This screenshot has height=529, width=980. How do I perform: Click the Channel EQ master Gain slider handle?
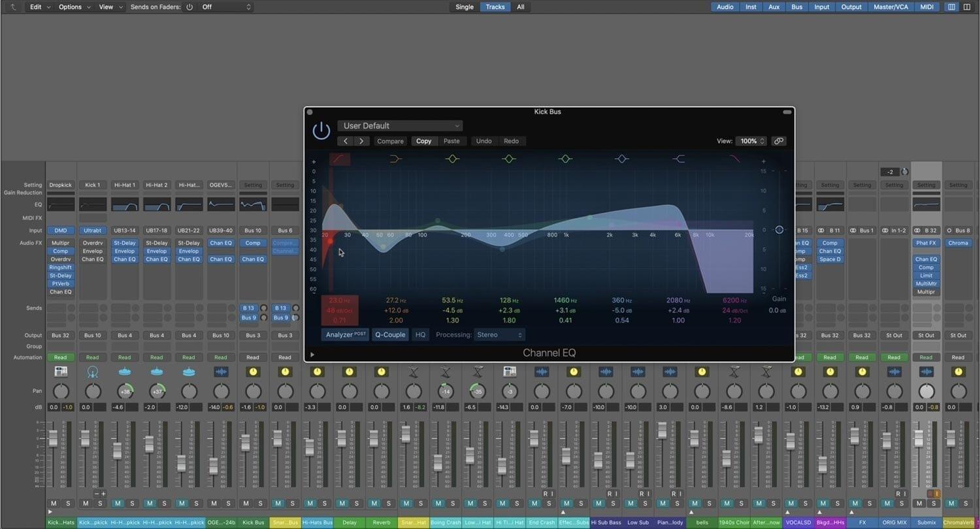pos(779,230)
